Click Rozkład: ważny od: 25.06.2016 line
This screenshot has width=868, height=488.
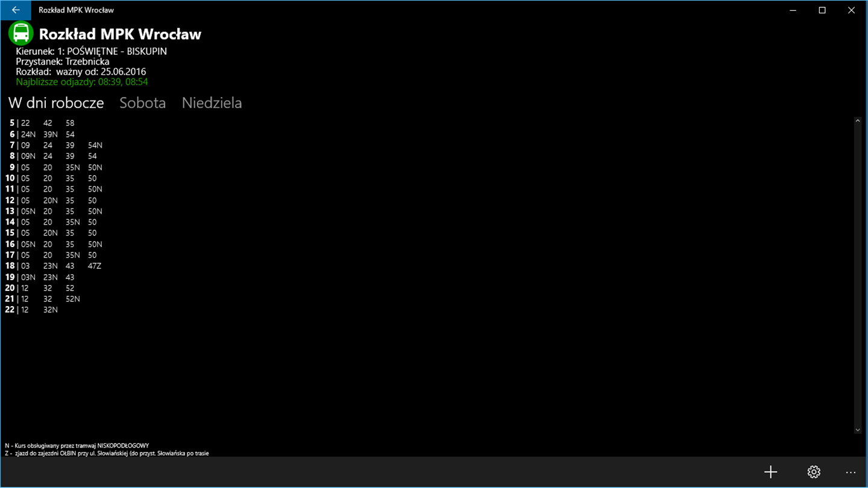pyautogui.click(x=81, y=72)
